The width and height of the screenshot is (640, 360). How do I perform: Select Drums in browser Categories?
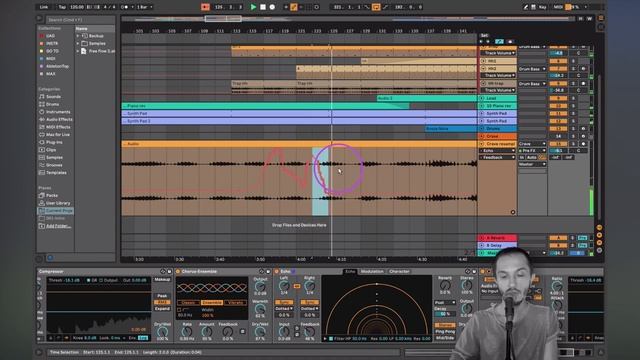click(x=52, y=104)
